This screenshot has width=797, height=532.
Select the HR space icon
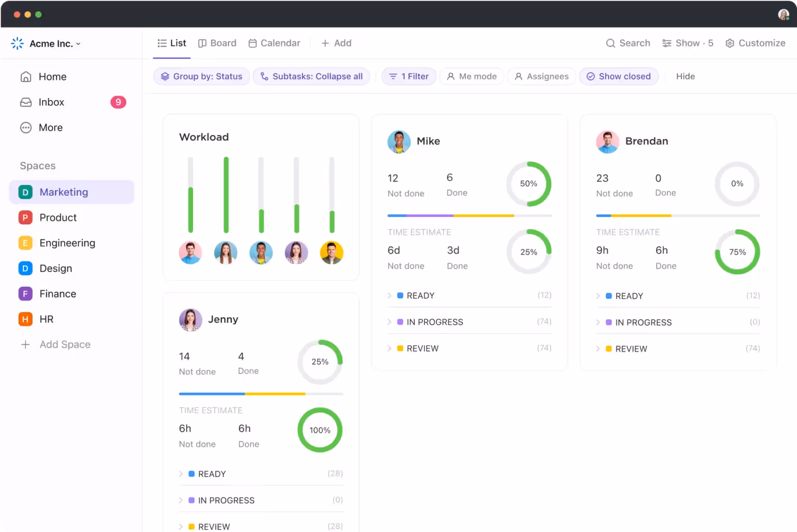[25, 319]
